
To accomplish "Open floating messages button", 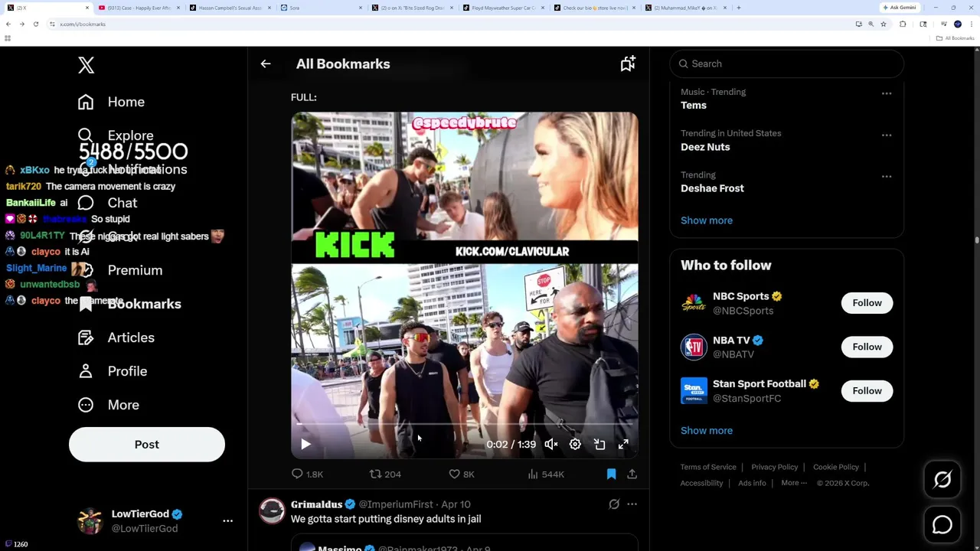I will point(942,525).
